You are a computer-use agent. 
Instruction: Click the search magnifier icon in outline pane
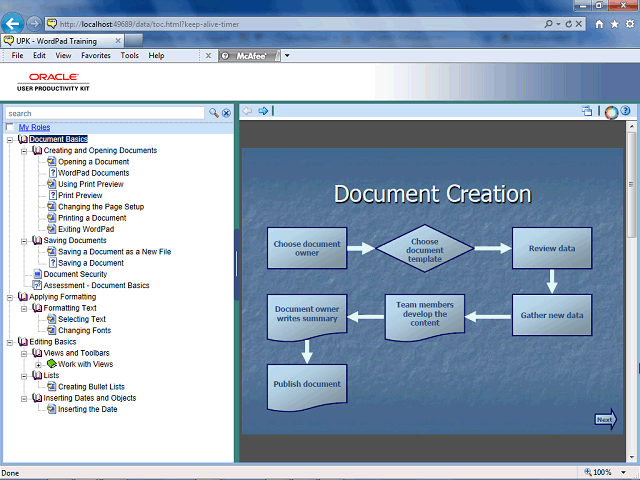pyautogui.click(x=213, y=113)
